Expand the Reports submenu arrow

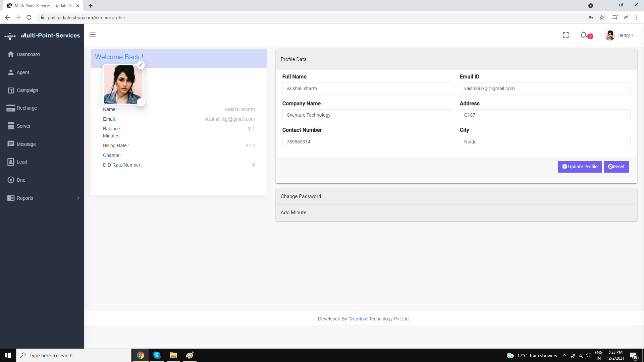point(78,198)
